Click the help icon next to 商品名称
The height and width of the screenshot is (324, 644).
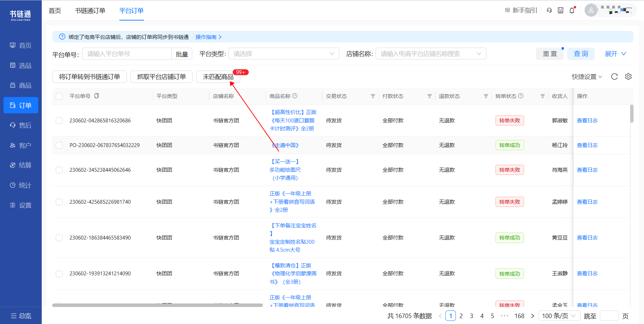click(295, 96)
